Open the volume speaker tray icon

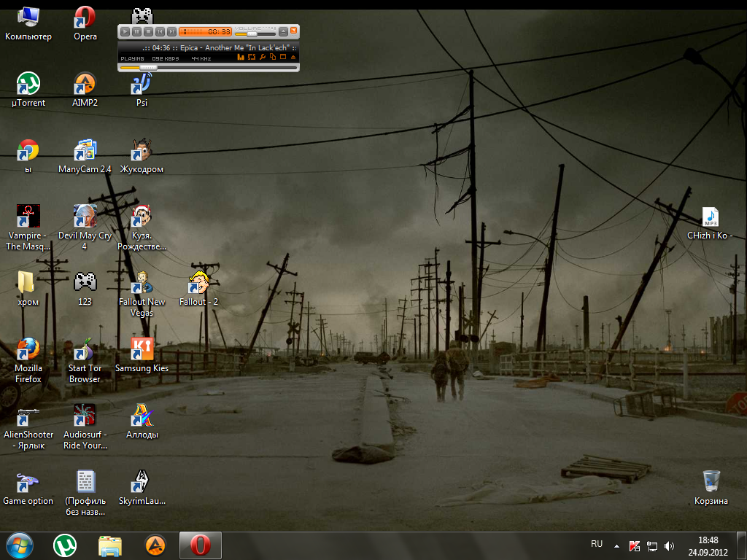(670, 546)
